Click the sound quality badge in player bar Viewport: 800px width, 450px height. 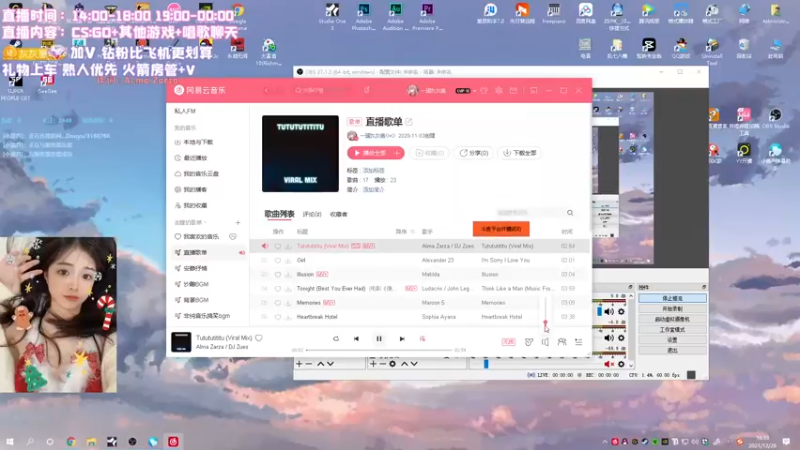(x=508, y=342)
